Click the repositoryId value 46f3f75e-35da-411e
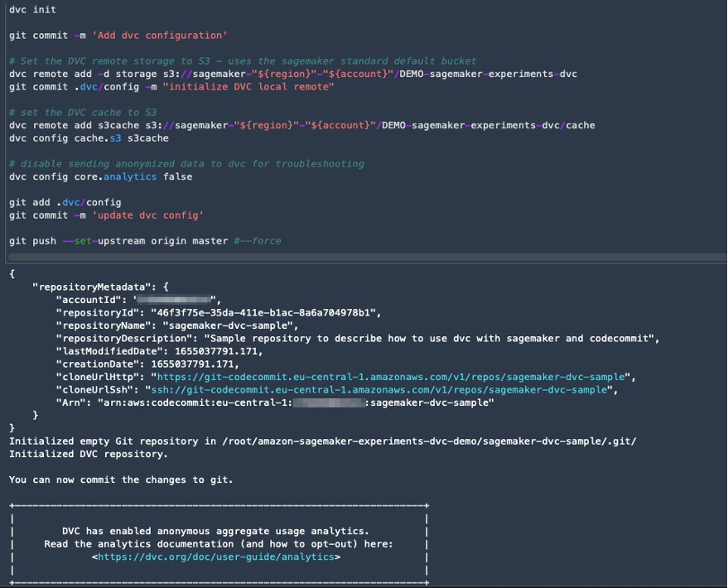The width and height of the screenshot is (728, 588). (263, 313)
